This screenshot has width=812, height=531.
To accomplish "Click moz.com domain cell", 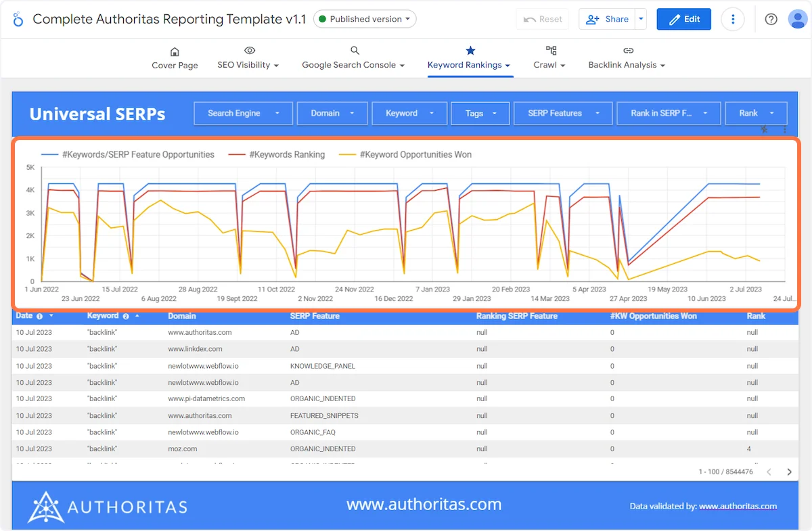I will [183, 448].
